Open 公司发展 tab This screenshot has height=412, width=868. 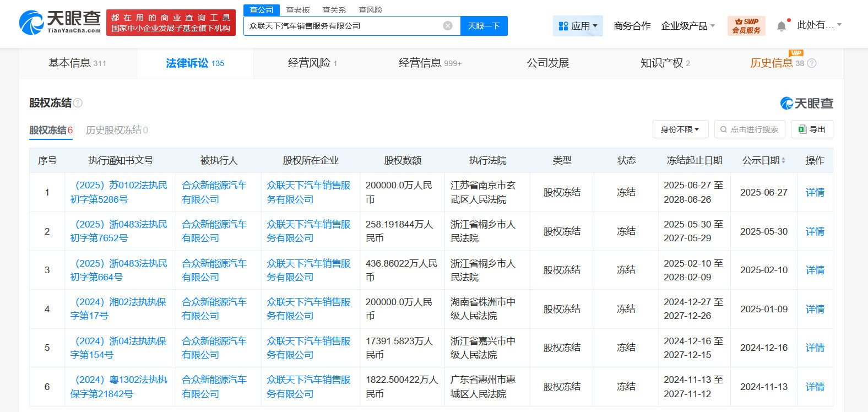[x=548, y=63]
